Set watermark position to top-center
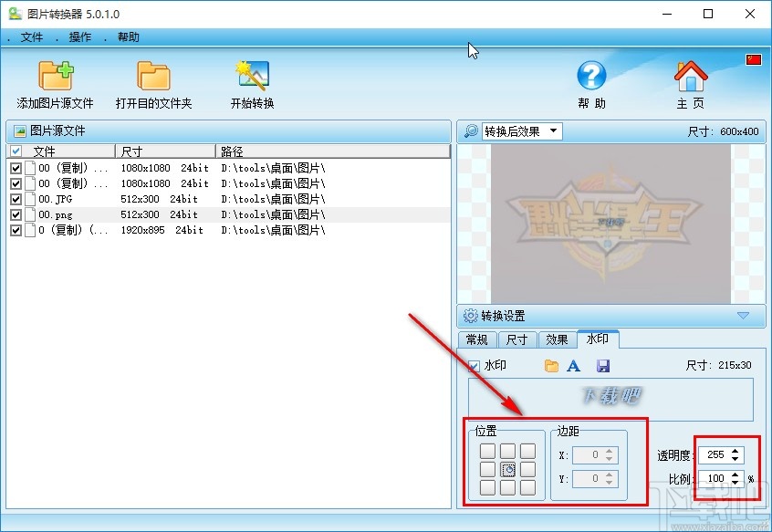This screenshot has width=772, height=532. click(x=507, y=451)
